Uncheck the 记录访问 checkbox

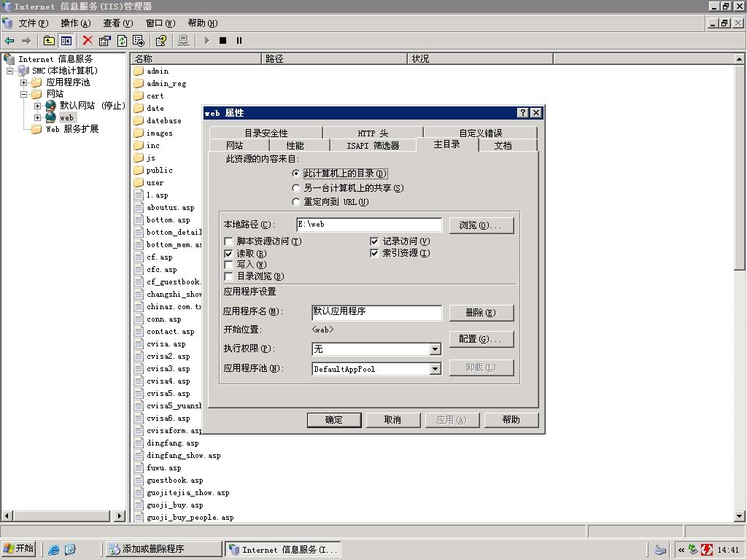point(374,241)
